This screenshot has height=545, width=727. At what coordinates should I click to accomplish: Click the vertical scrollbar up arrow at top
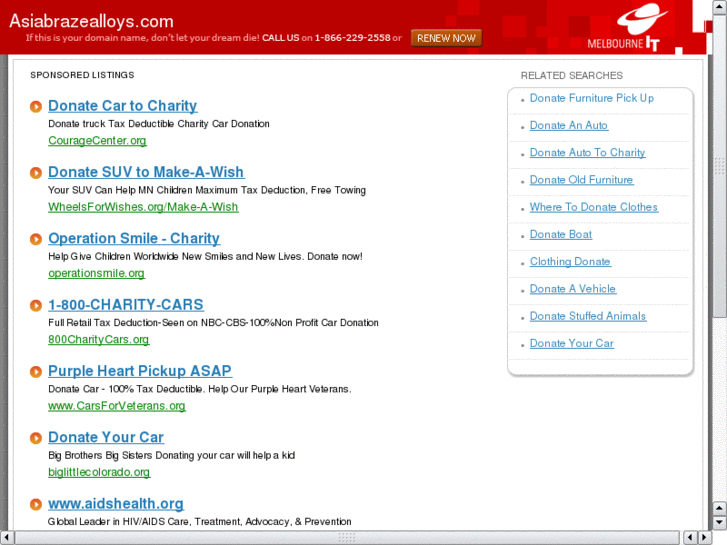(x=719, y=6)
